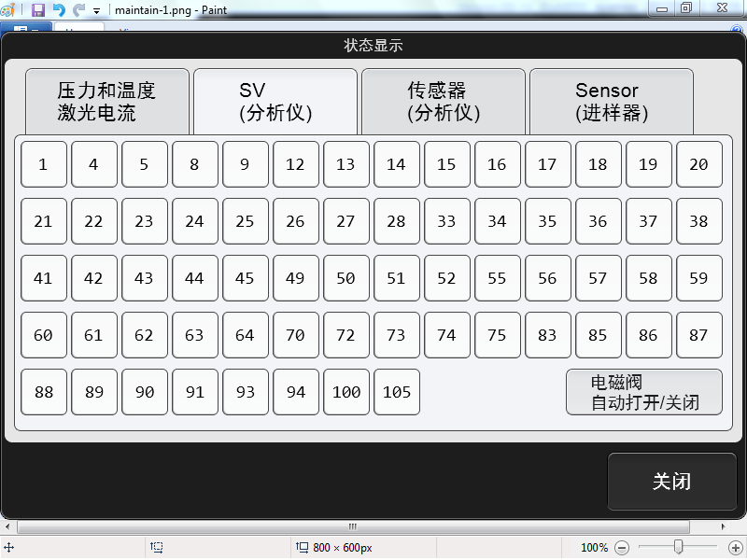This screenshot has height=560, width=747.
Task: Click the Undo arrow in the quick access toolbar
Action: (x=59, y=9)
